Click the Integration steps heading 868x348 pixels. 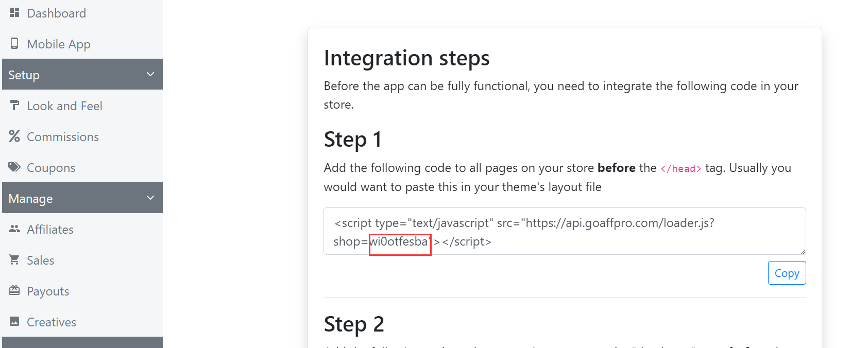[x=406, y=58]
